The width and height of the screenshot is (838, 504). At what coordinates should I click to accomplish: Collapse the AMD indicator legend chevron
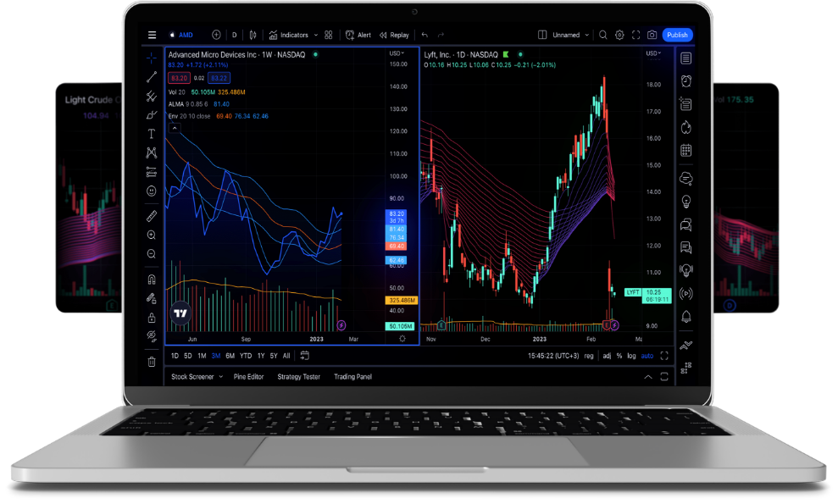coord(175,128)
